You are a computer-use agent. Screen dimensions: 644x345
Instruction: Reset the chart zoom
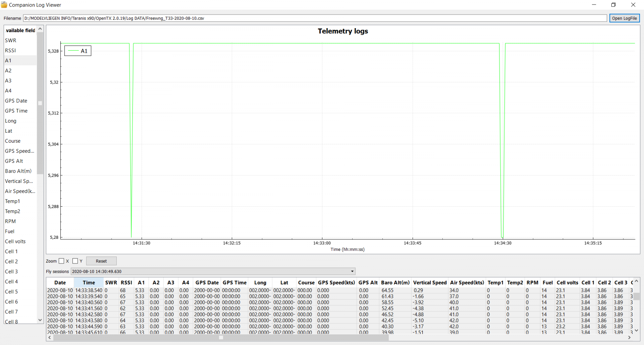point(101,261)
